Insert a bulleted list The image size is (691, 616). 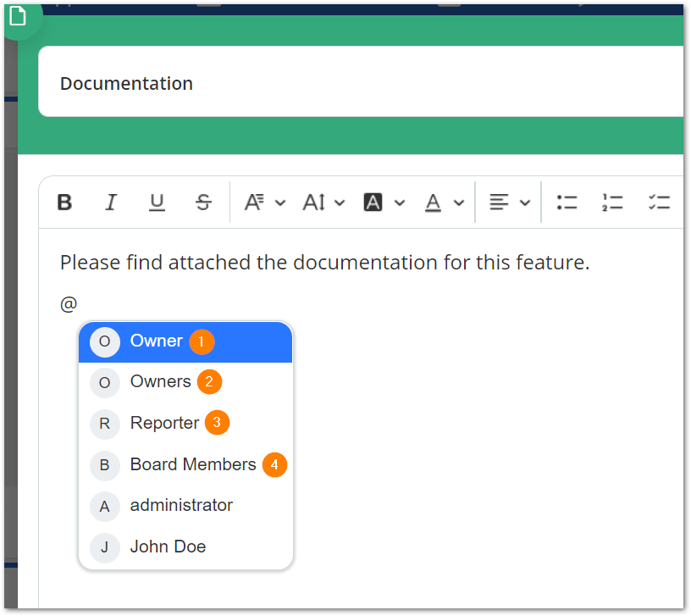click(x=567, y=202)
